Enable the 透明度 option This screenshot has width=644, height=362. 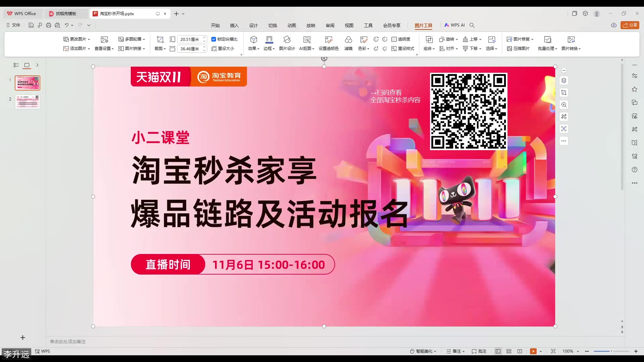click(402, 39)
